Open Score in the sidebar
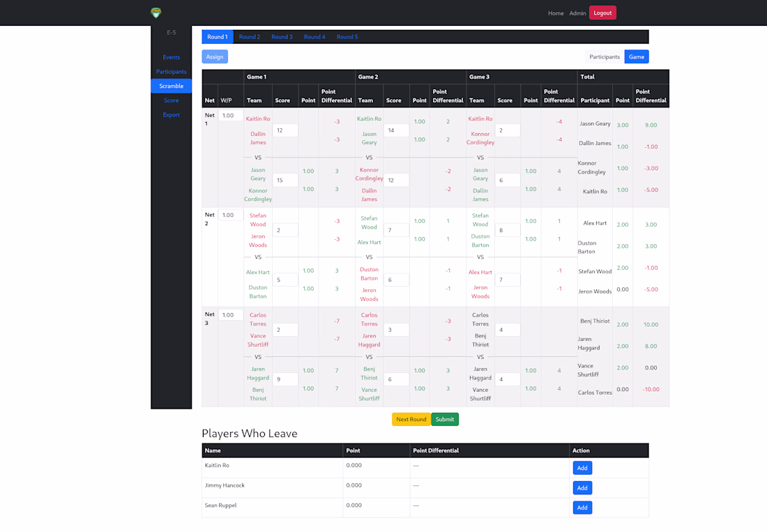Viewport: 767px width, 532px height. [172, 100]
